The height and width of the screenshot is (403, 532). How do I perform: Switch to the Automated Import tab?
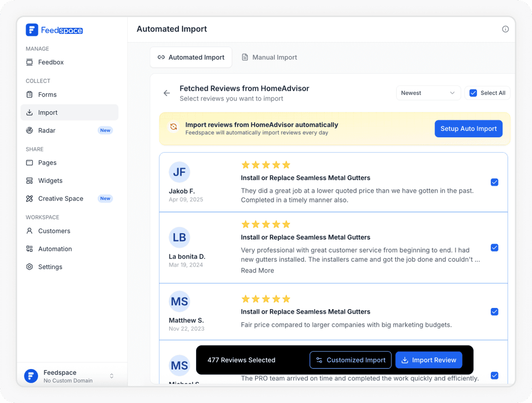[x=191, y=57]
